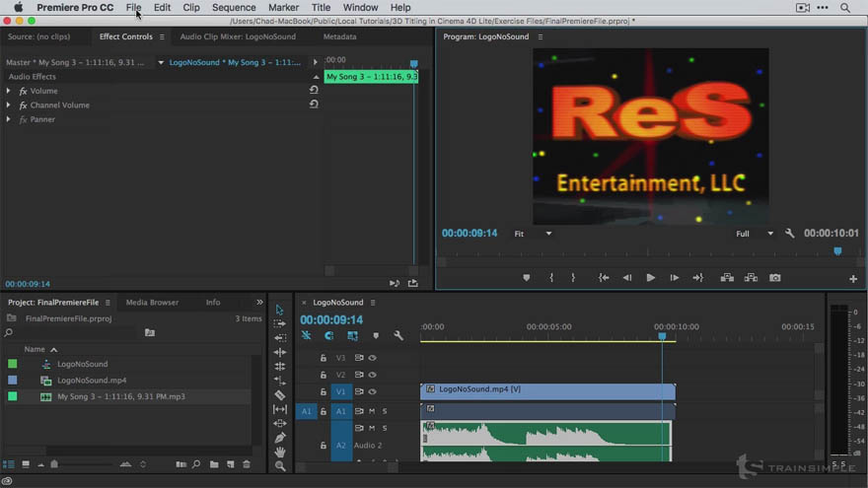Viewport: 868px width, 488px height.
Task: Click Mark In bracket button
Action: pos(551,278)
